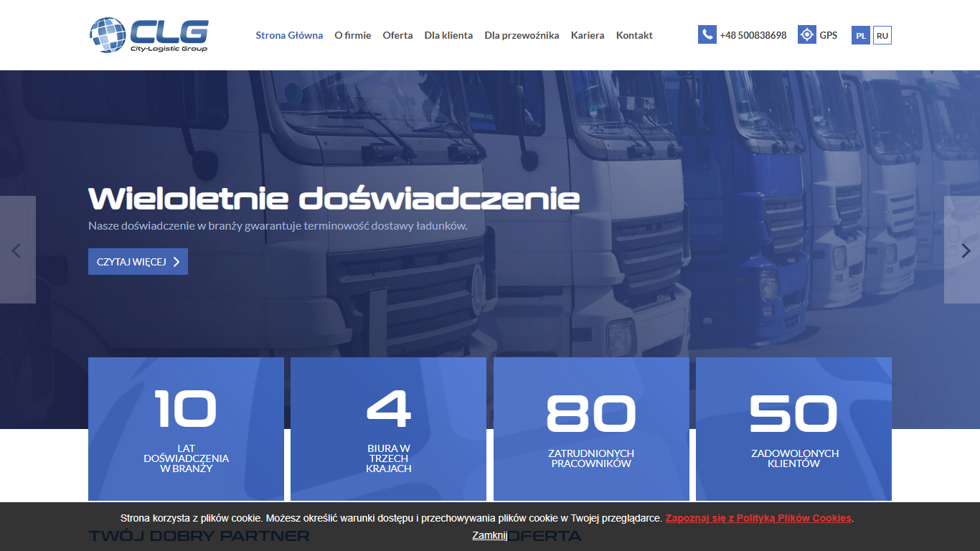Click the GPS target icon
Image resolution: width=980 pixels, height=551 pixels.
tap(807, 34)
